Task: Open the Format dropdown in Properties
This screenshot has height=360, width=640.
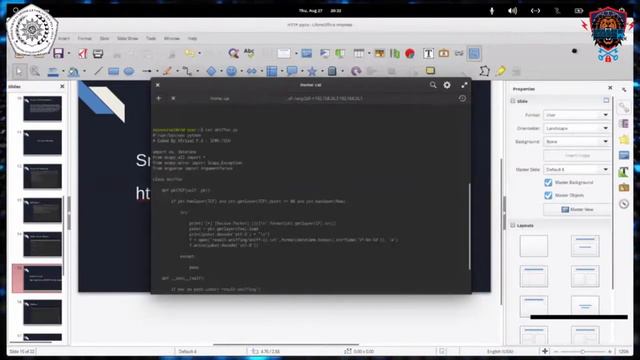Action: tap(576, 115)
